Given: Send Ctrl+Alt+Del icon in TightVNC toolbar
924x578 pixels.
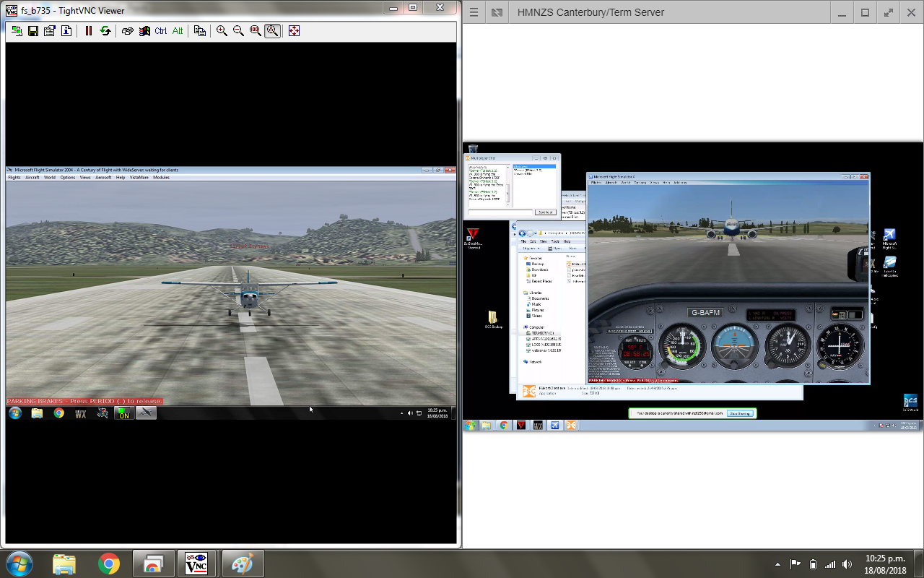Looking at the screenshot, I should [128, 31].
